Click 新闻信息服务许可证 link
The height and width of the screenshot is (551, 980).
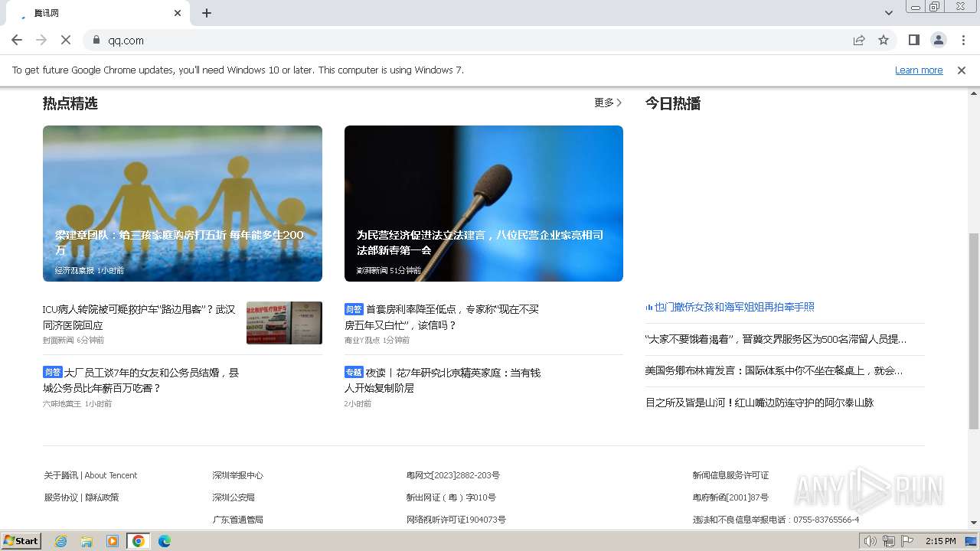[x=730, y=475]
